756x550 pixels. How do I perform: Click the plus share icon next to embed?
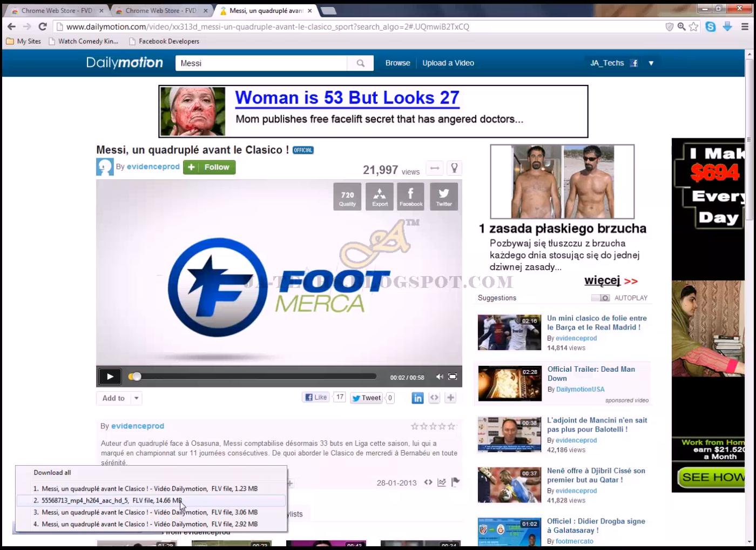450,398
